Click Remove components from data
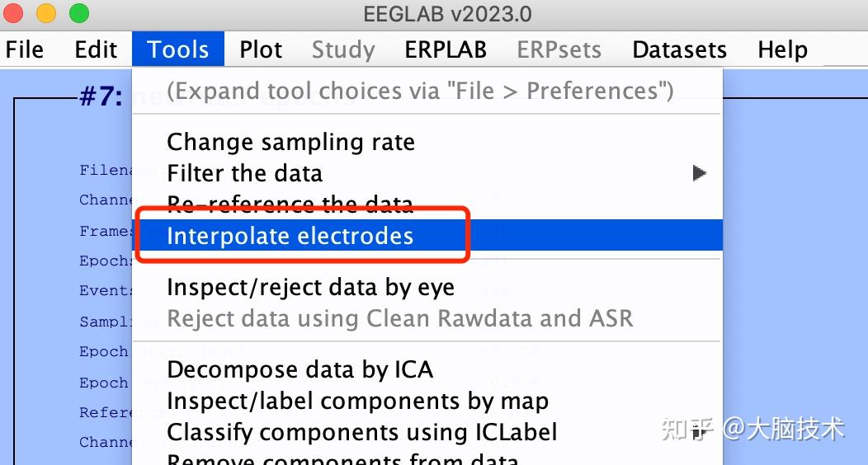This screenshot has width=868, height=465. [x=342, y=458]
